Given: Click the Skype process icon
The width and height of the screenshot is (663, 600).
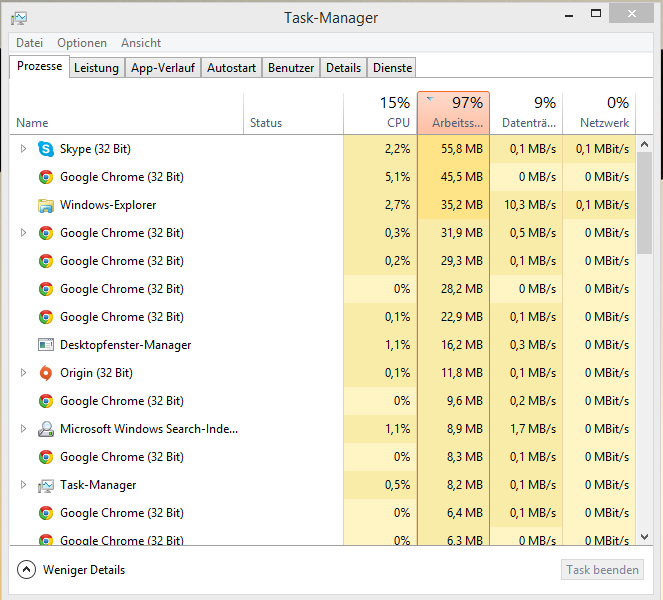Looking at the screenshot, I should pos(45,149).
